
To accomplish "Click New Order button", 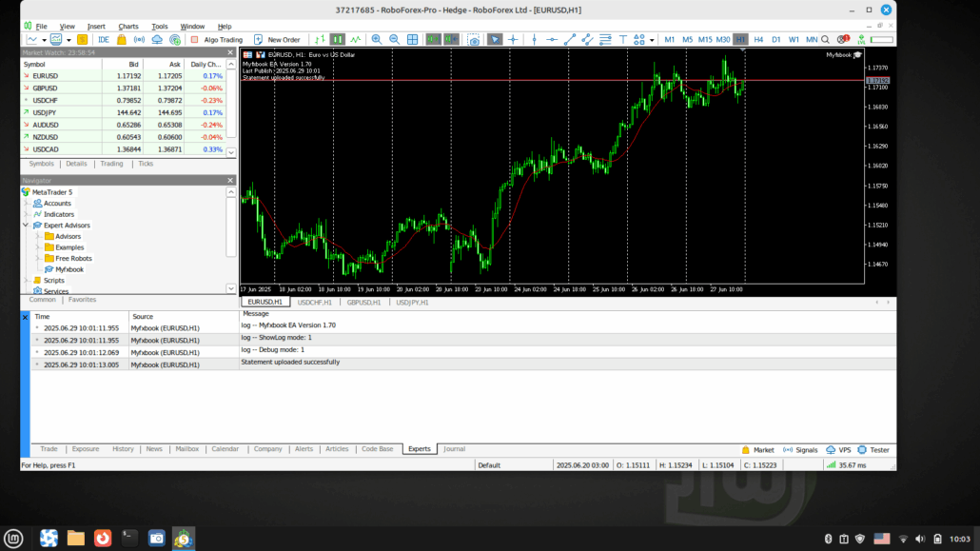I will [277, 39].
